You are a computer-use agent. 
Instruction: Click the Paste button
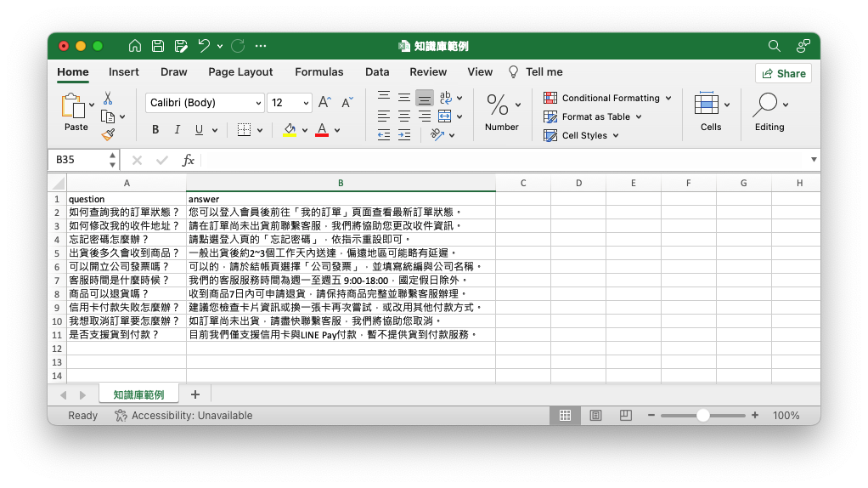(76, 113)
